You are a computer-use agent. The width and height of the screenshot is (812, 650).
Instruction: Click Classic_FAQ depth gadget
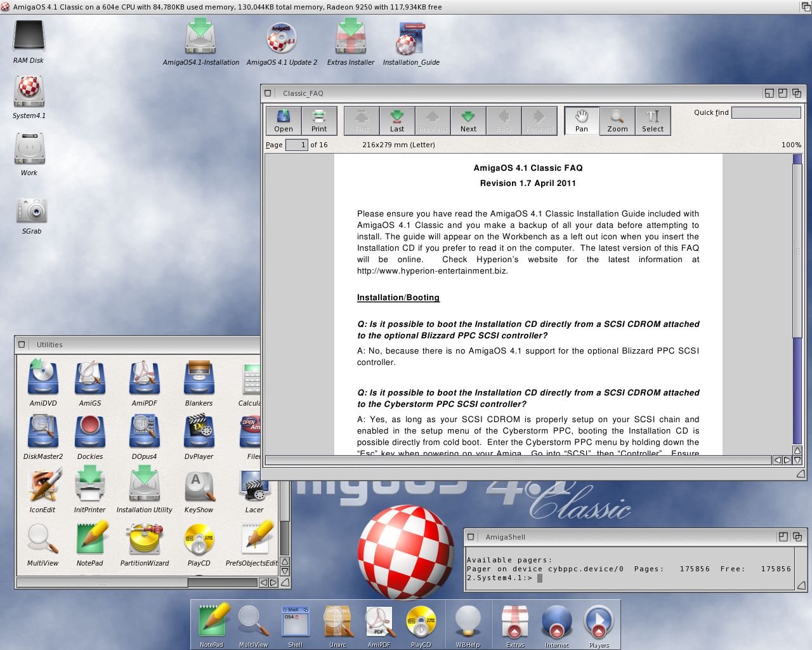click(x=797, y=93)
